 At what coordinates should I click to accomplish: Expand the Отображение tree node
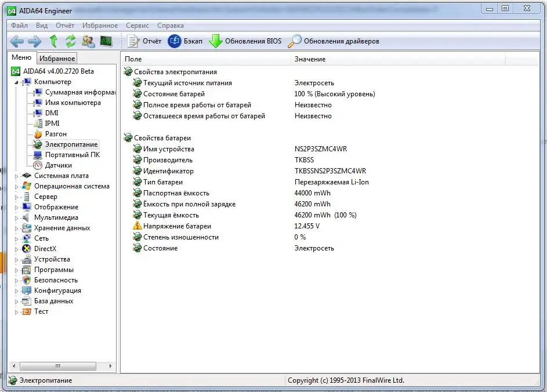pos(16,208)
